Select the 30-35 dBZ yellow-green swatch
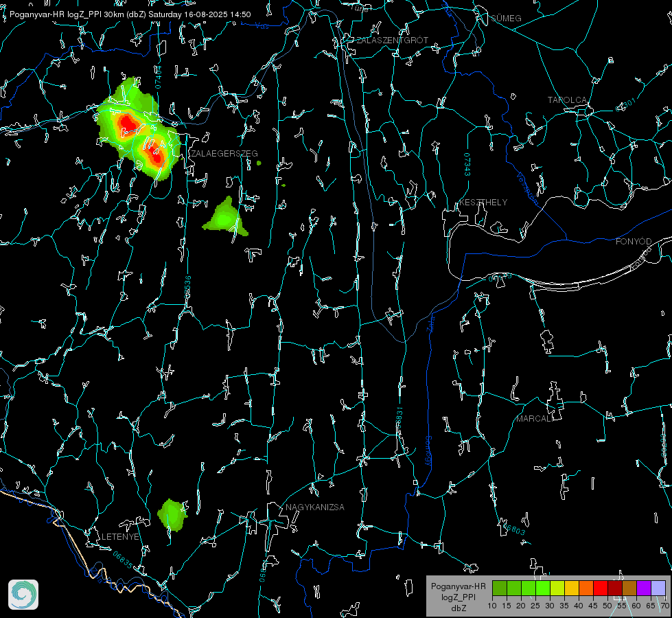Image resolution: width=672 pixels, height=618 pixels. pyautogui.click(x=557, y=588)
